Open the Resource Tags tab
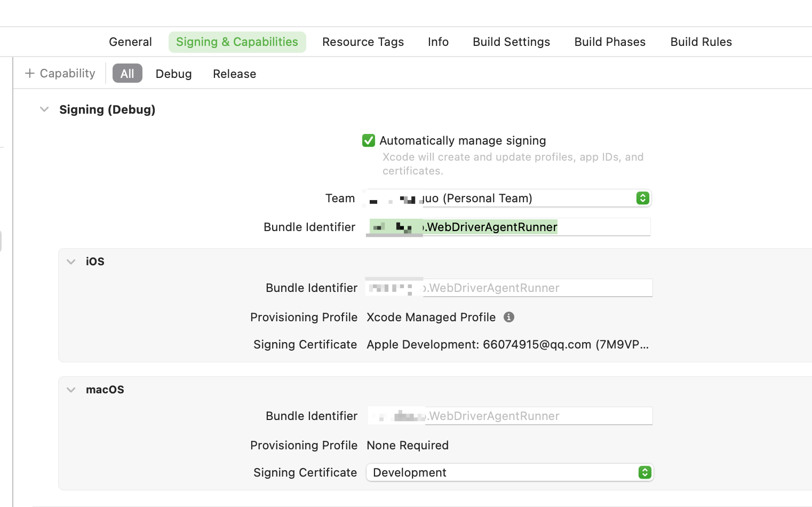 pos(363,42)
